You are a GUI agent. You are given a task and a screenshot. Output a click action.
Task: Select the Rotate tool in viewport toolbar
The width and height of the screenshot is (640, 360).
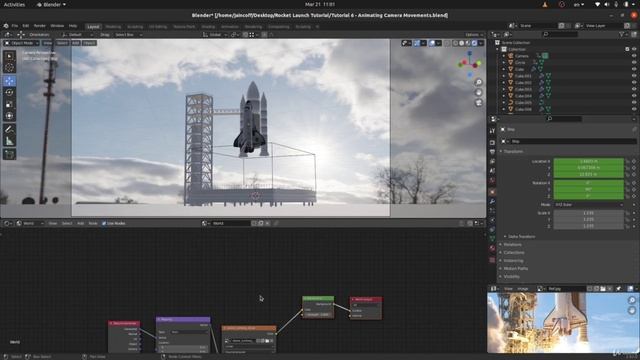[x=9, y=93]
